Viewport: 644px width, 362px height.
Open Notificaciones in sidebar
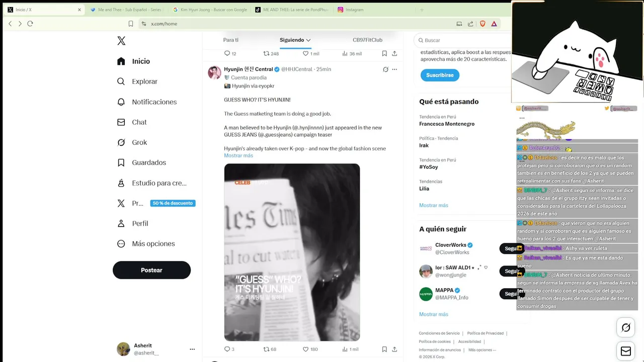click(x=147, y=102)
